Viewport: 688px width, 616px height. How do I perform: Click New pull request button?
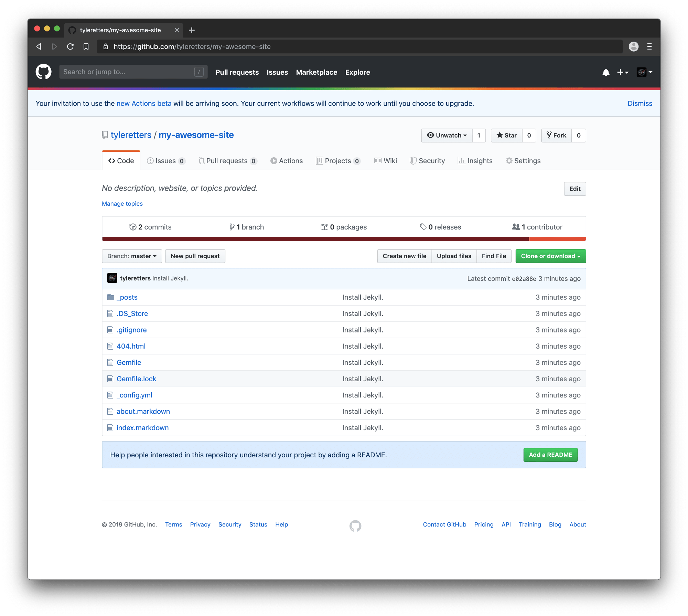pos(195,256)
